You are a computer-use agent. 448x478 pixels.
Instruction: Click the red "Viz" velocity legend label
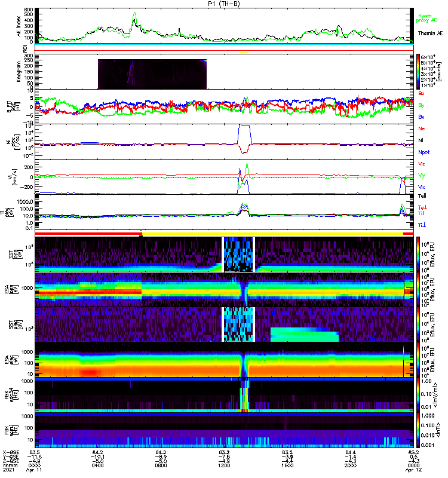click(422, 164)
